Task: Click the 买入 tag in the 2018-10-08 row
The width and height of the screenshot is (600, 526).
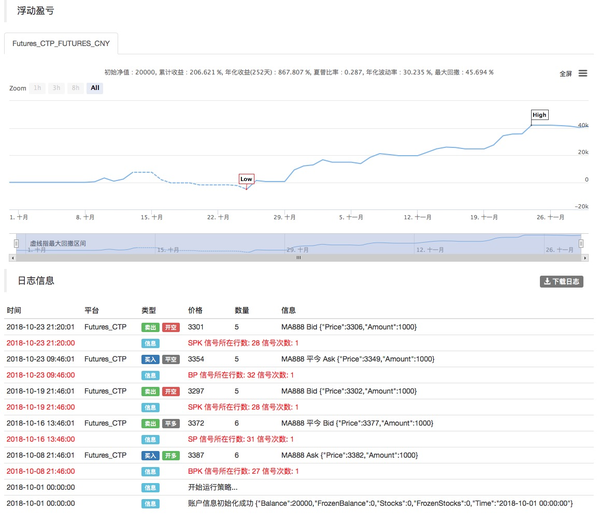Action: click(150, 455)
